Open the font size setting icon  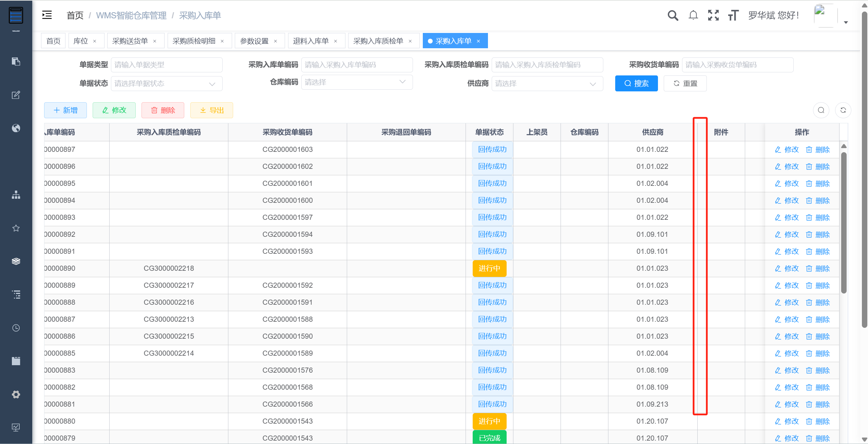point(733,15)
